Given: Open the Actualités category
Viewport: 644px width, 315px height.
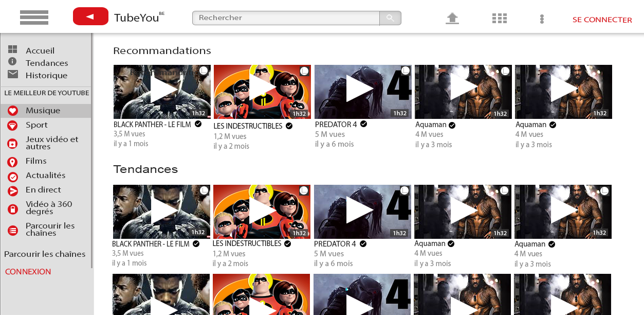Looking at the screenshot, I should tap(46, 176).
